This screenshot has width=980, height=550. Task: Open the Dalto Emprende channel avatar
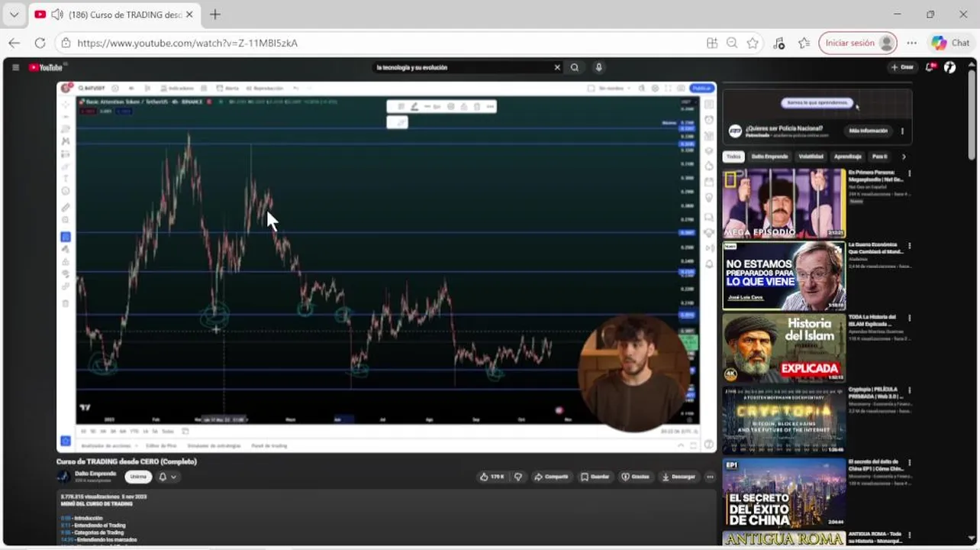point(64,476)
